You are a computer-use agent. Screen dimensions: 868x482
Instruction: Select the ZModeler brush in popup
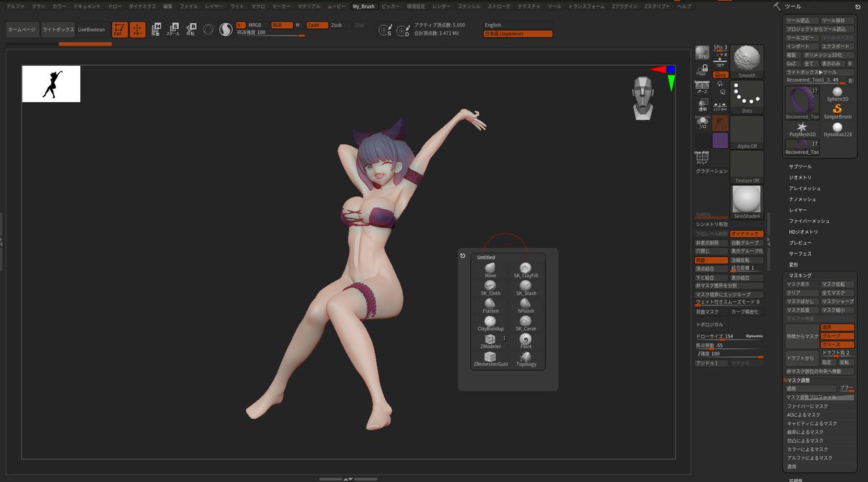[490, 341]
